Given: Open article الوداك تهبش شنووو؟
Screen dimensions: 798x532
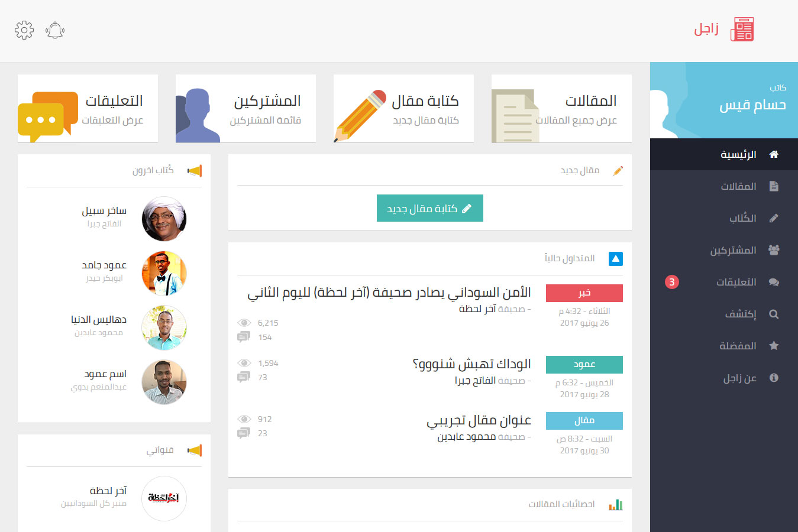Looking at the screenshot, I should coord(471,364).
